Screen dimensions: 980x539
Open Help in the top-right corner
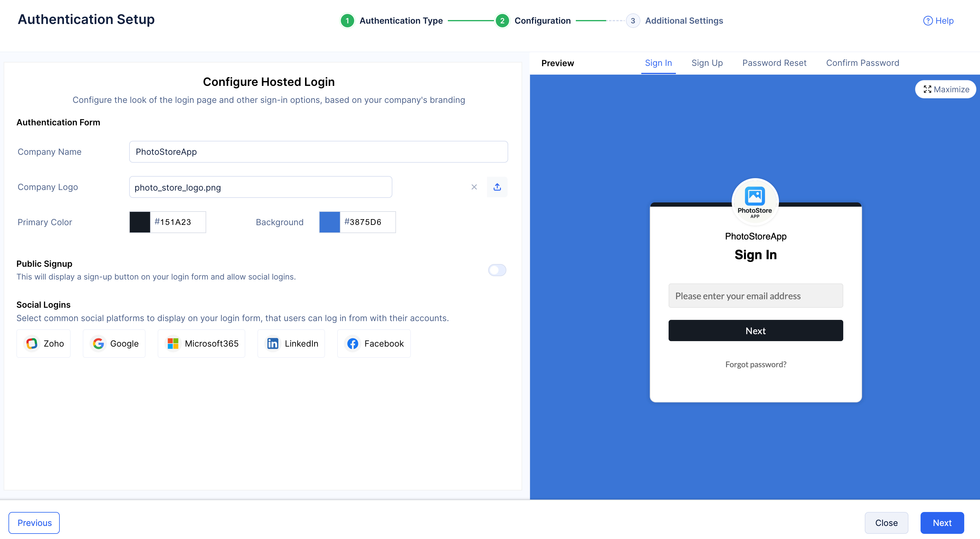click(938, 21)
